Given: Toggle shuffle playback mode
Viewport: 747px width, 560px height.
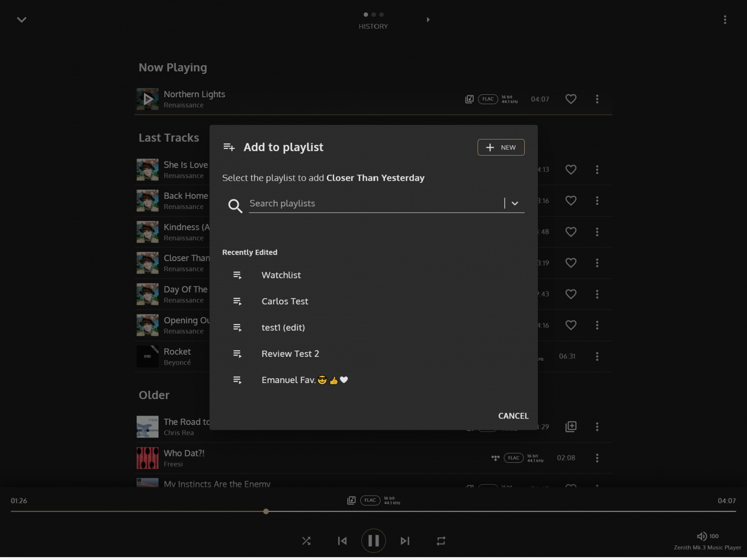Looking at the screenshot, I should (306, 541).
